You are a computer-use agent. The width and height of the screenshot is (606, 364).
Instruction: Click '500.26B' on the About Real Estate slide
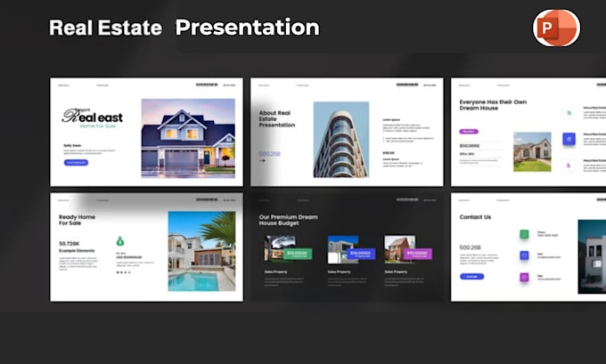click(269, 154)
